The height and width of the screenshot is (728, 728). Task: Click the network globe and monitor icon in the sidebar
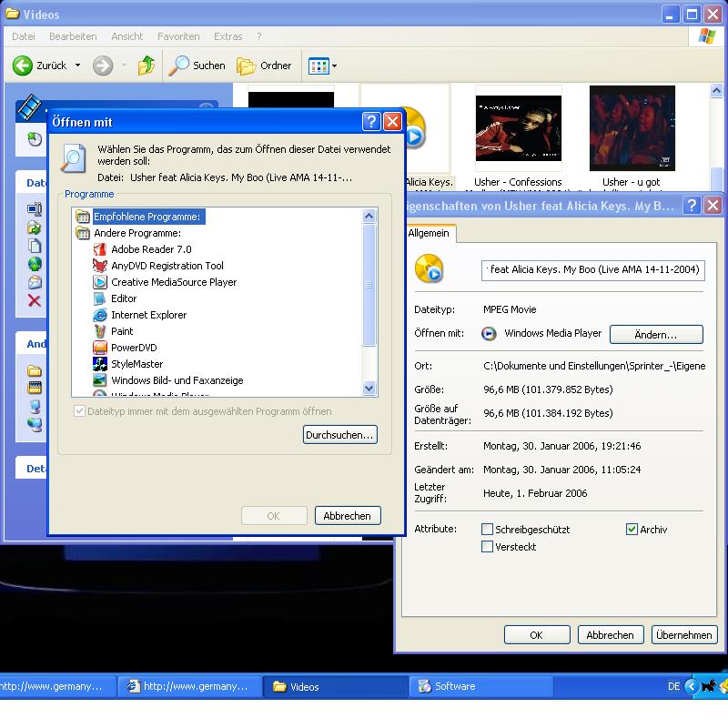pyautogui.click(x=35, y=424)
